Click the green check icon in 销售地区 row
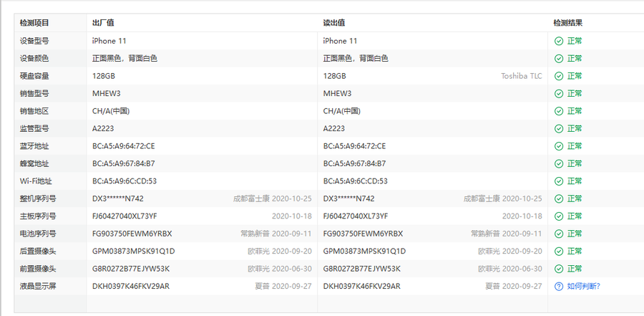 pos(559,111)
